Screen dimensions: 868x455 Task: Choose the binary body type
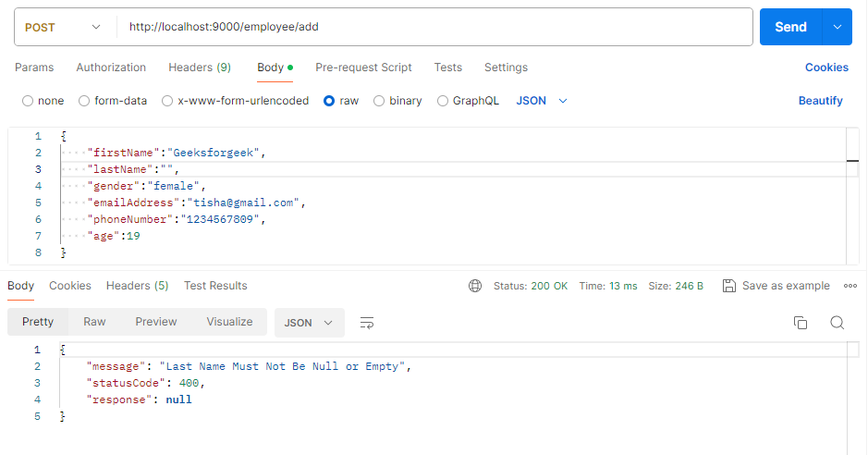pyautogui.click(x=379, y=101)
